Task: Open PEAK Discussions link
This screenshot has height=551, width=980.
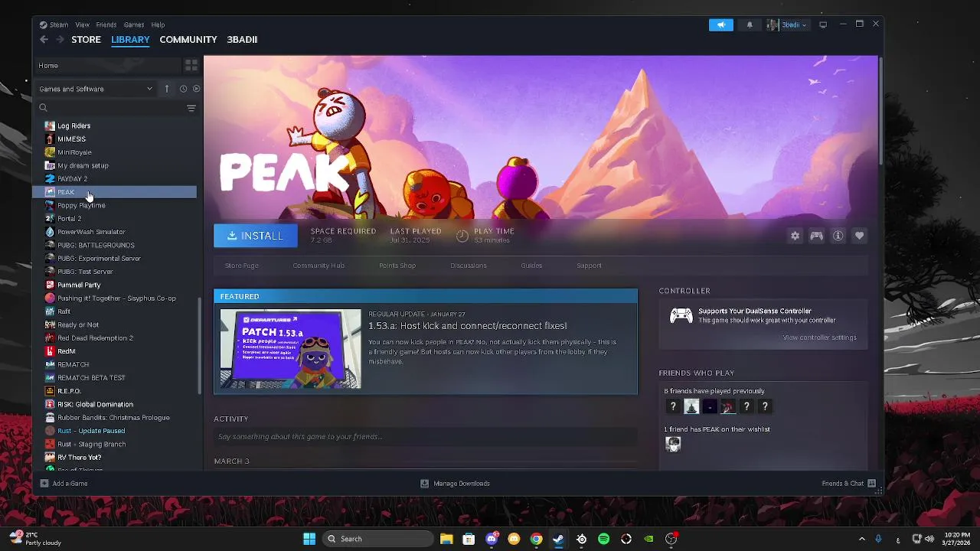Action: (469, 266)
